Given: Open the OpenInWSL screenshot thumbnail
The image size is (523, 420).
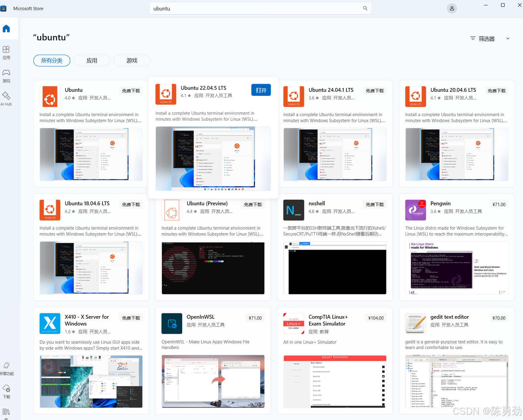Looking at the screenshot, I should point(213,381).
